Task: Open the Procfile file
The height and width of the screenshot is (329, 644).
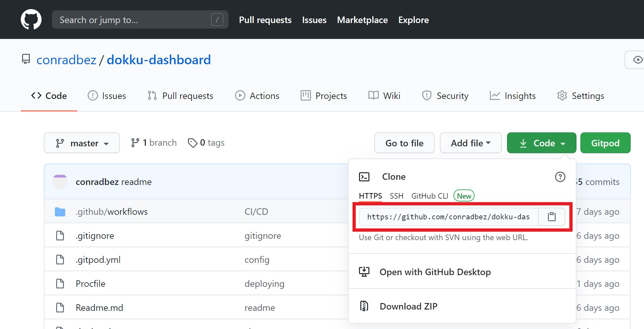Action: 90,284
